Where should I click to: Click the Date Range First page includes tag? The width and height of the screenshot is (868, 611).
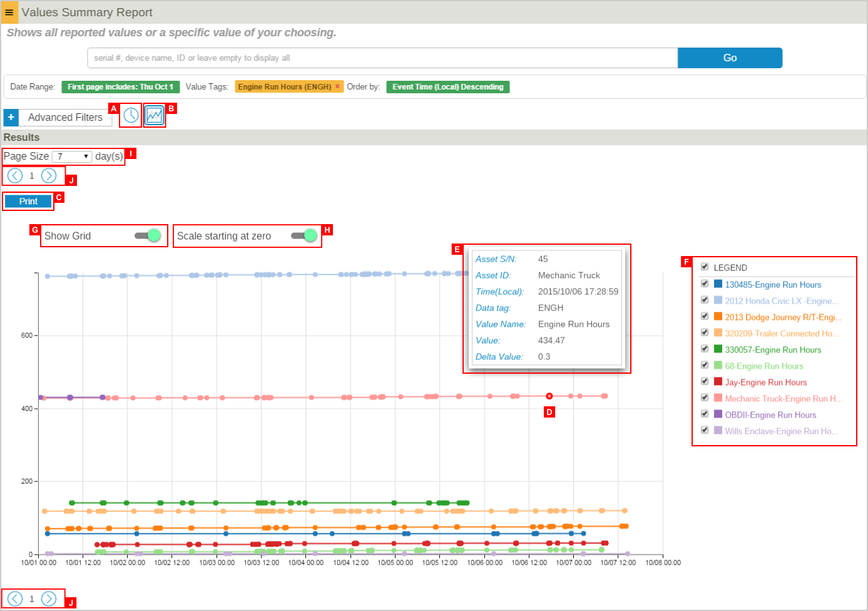pos(120,87)
